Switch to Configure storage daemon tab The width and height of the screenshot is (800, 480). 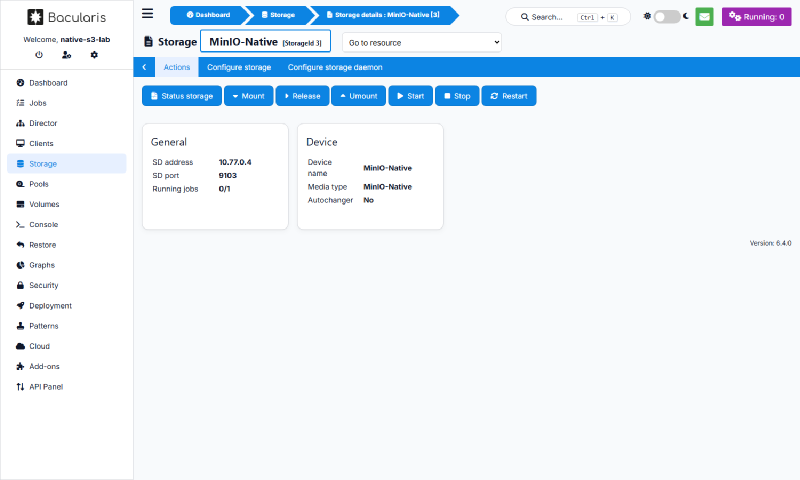click(x=335, y=67)
